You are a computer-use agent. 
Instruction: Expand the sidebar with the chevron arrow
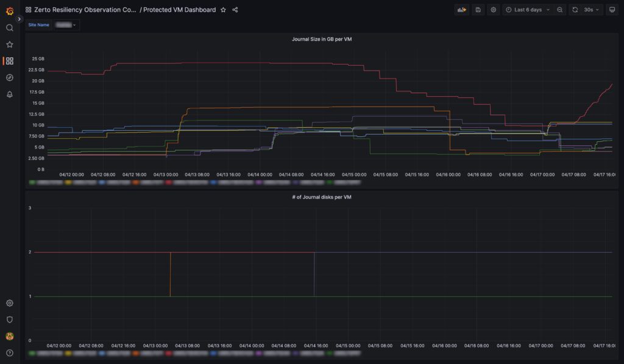[19, 19]
